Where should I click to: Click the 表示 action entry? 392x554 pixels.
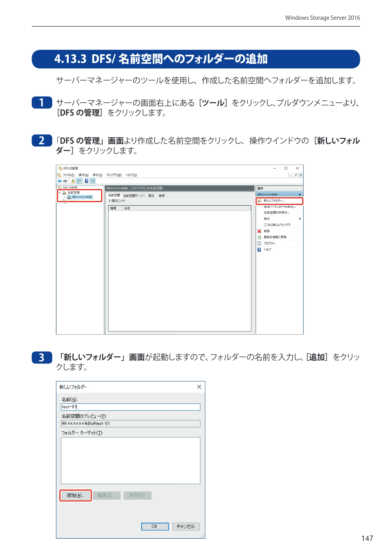pos(267,219)
